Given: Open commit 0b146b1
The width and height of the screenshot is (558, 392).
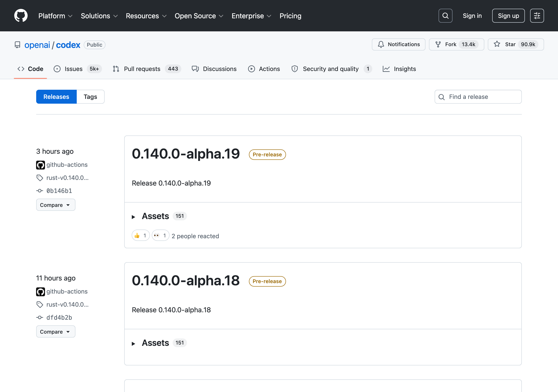Looking at the screenshot, I should click(59, 191).
